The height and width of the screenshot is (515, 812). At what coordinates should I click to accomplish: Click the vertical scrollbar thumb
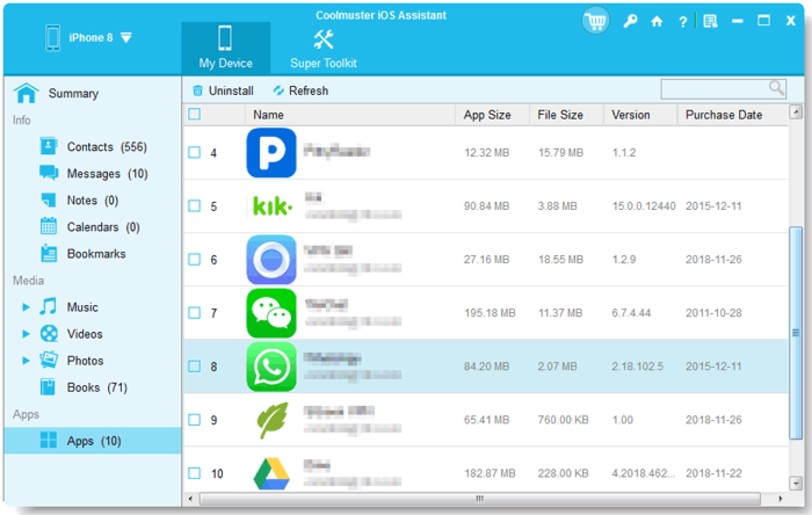pyautogui.click(x=796, y=332)
